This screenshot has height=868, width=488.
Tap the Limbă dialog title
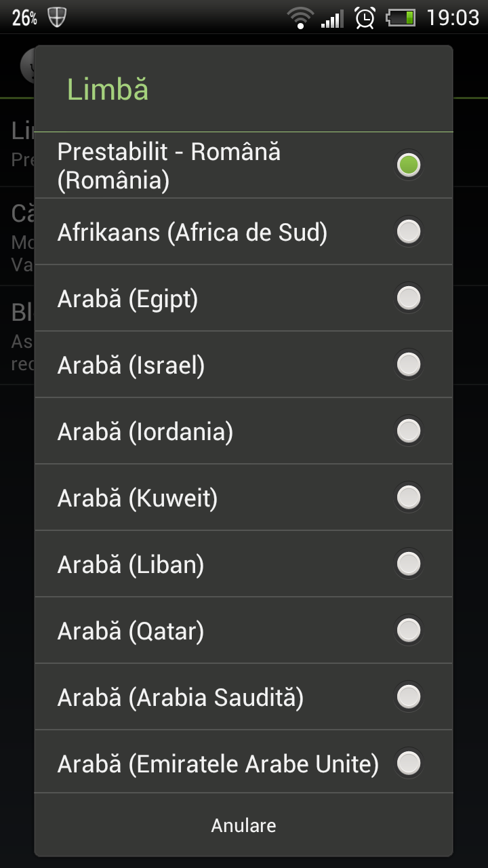point(108,90)
